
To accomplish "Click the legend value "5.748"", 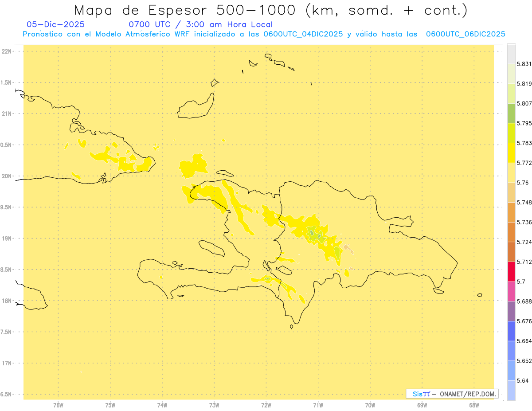I will [x=524, y=202].
